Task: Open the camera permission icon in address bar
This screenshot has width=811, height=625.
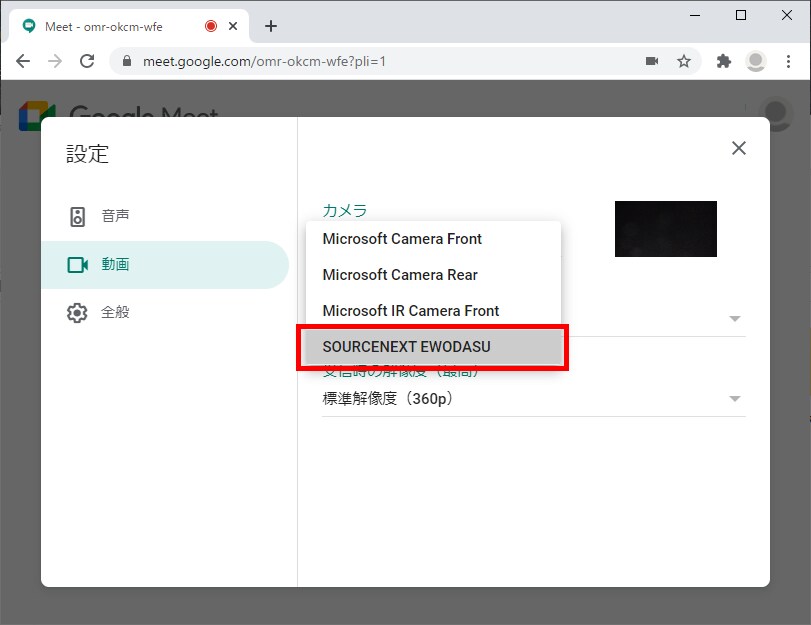Action: (x=652, y=61)
